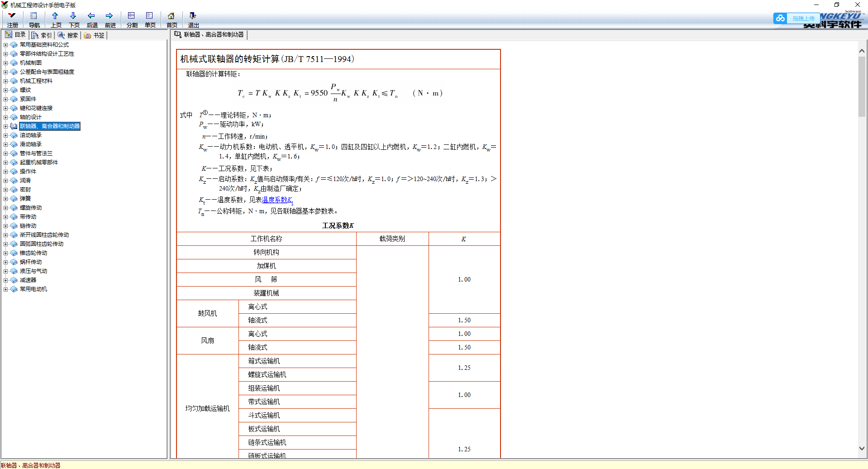
Task: Click the book icon beside 渐开线圆柱齿轮传动
Action: point(14,235)
